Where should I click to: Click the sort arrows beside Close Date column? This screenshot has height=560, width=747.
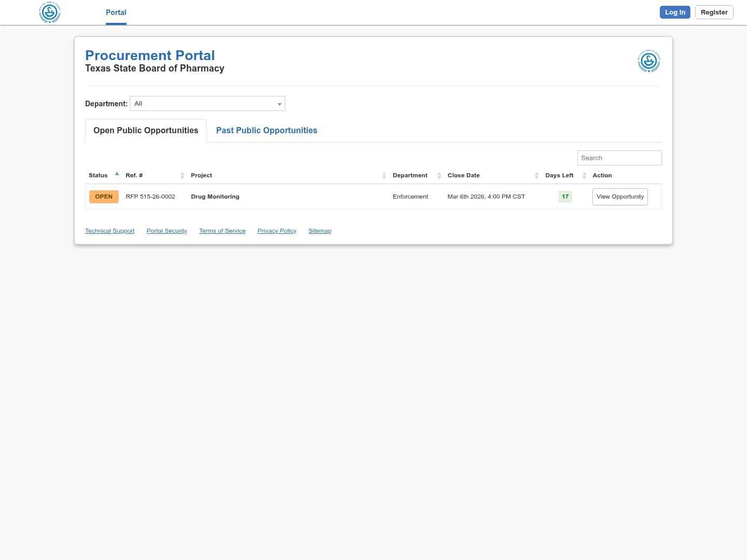536,175
